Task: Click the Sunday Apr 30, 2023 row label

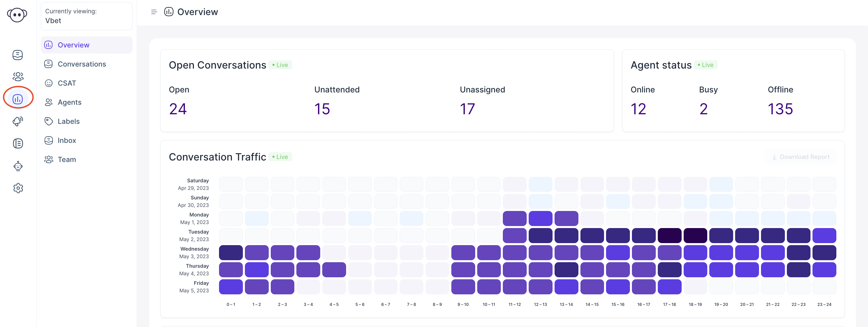Action: tap(193, 201)
